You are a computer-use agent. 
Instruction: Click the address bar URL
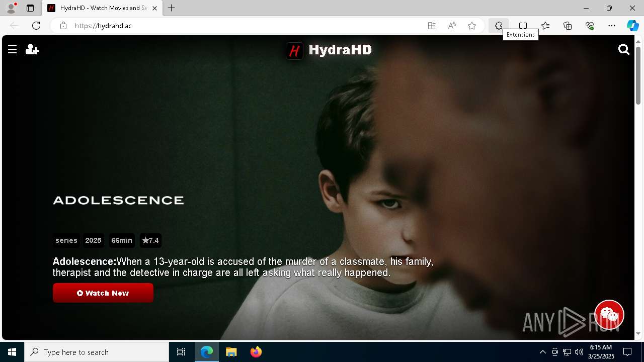click(x=103, y=26)
